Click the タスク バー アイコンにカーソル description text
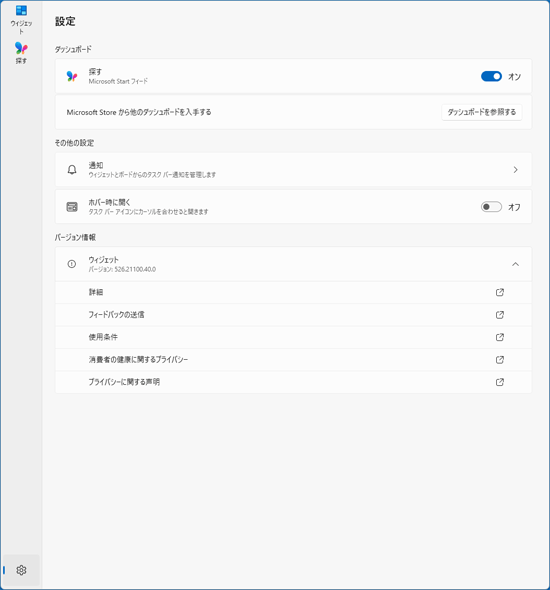Viewport: 550px width, 590px height. point(148,211)
